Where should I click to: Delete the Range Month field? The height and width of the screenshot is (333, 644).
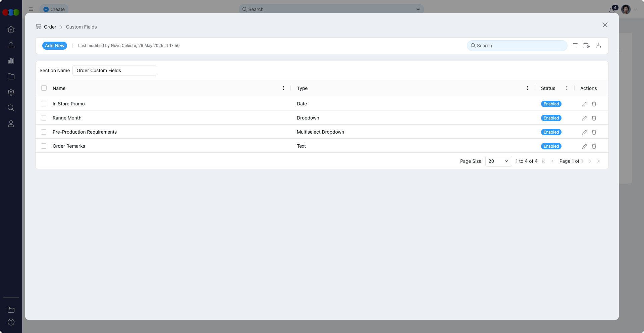pos(594,118)
